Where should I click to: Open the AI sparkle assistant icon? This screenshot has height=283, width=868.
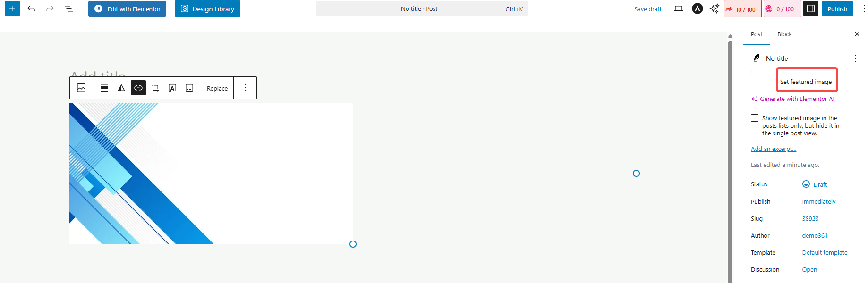coord(714,8)
